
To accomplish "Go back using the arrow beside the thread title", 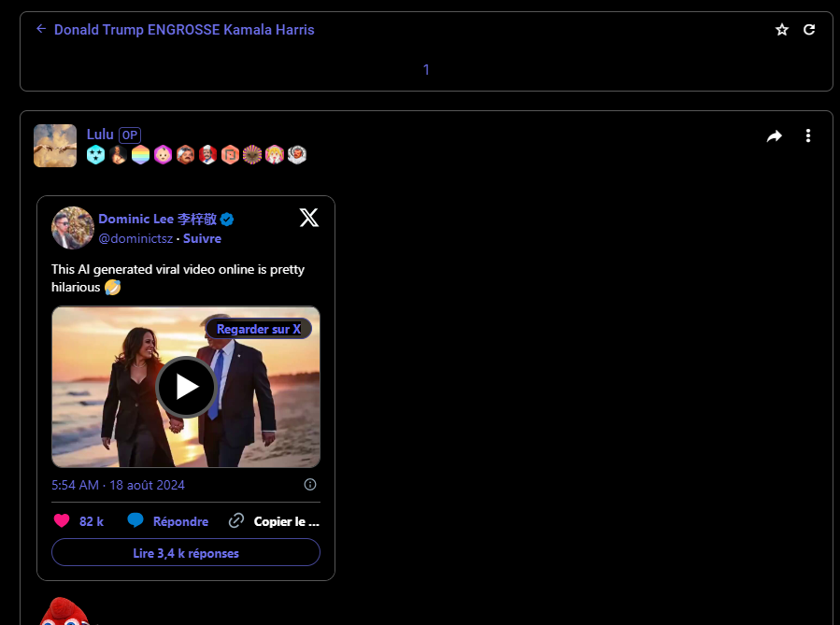I will coord(41,29).
